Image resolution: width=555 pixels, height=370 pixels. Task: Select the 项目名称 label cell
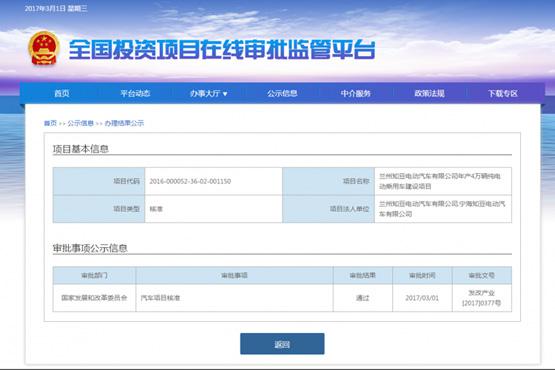coord(328,181)
